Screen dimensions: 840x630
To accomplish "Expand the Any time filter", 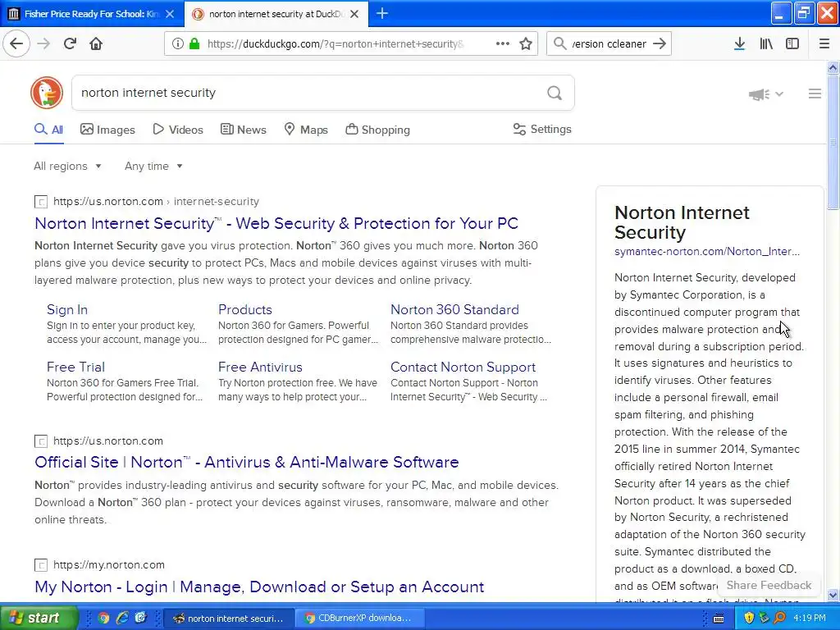I will (153, 166).
